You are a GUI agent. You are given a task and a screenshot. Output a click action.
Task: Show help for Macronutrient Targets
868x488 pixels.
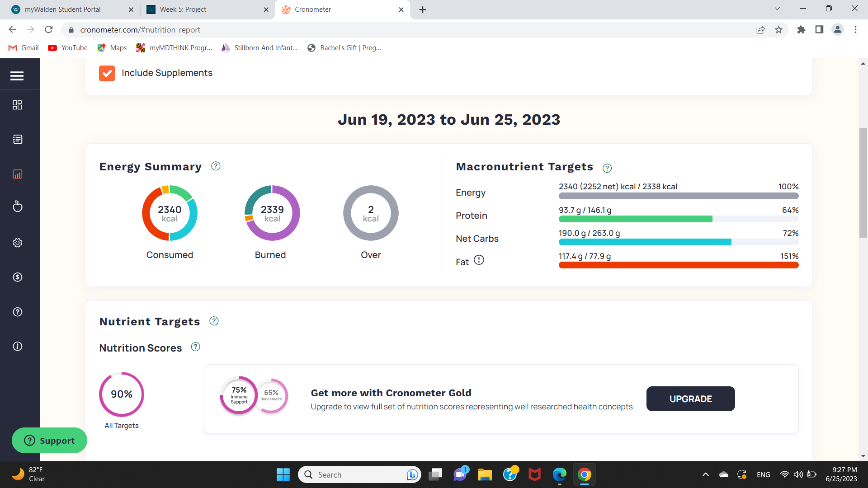607,168
